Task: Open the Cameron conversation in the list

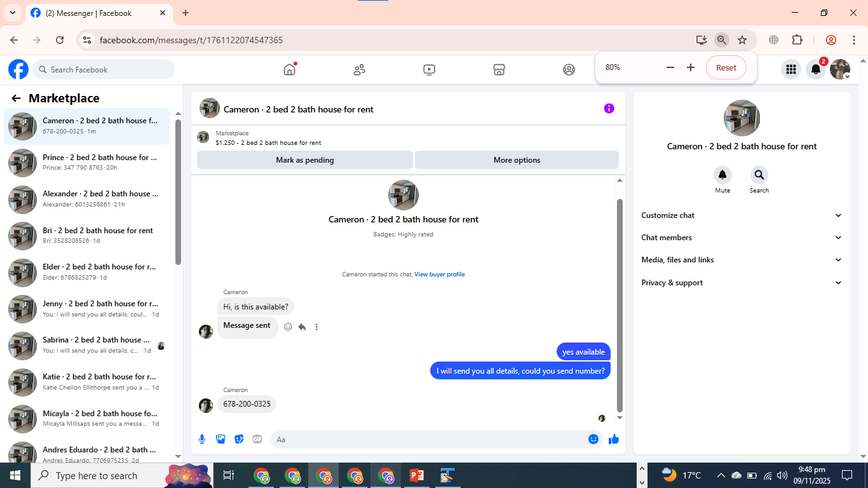Action: (87, 126)
